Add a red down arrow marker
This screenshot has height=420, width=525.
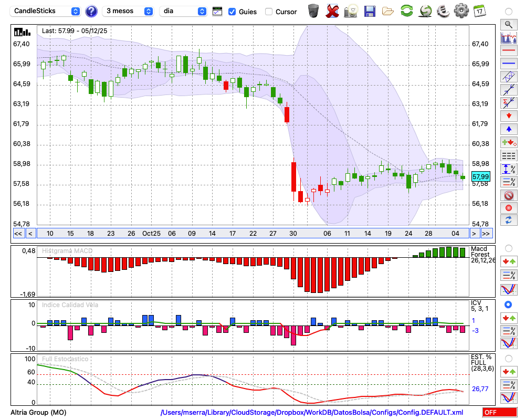pos(509,116)
